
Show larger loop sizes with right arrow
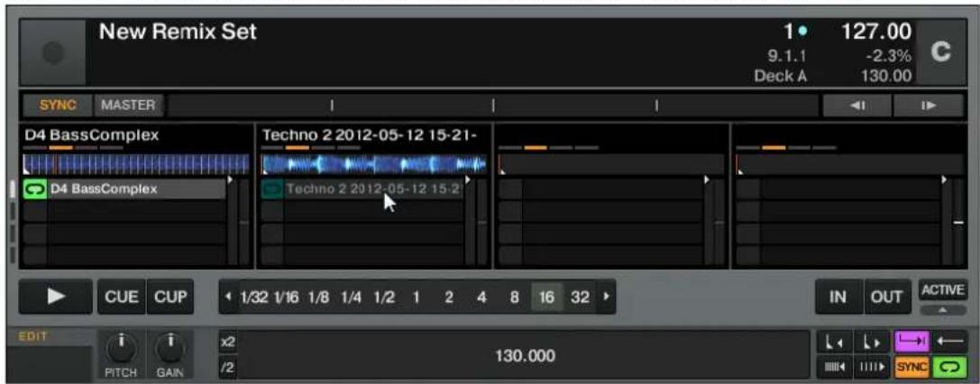click(606, 297)
